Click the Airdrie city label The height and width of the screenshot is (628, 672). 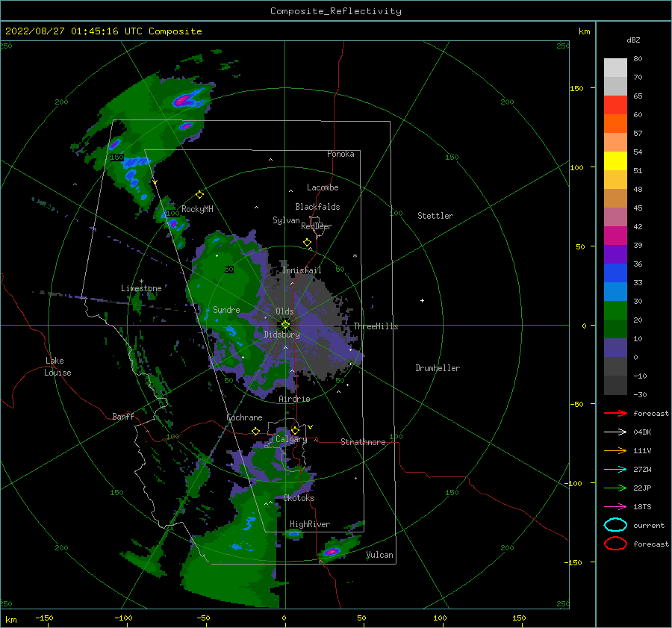294,399
